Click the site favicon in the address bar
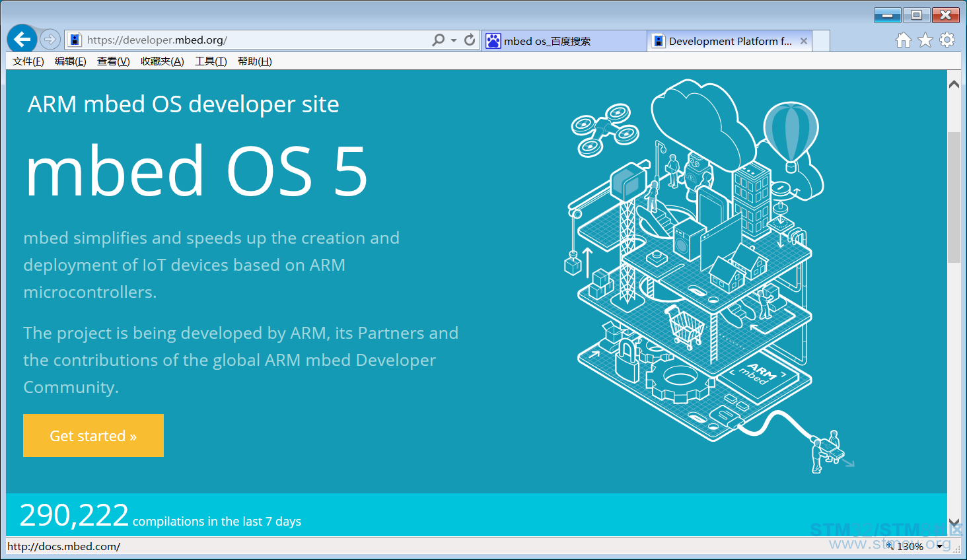The image size is (967, 560). (x=75, y=40)
